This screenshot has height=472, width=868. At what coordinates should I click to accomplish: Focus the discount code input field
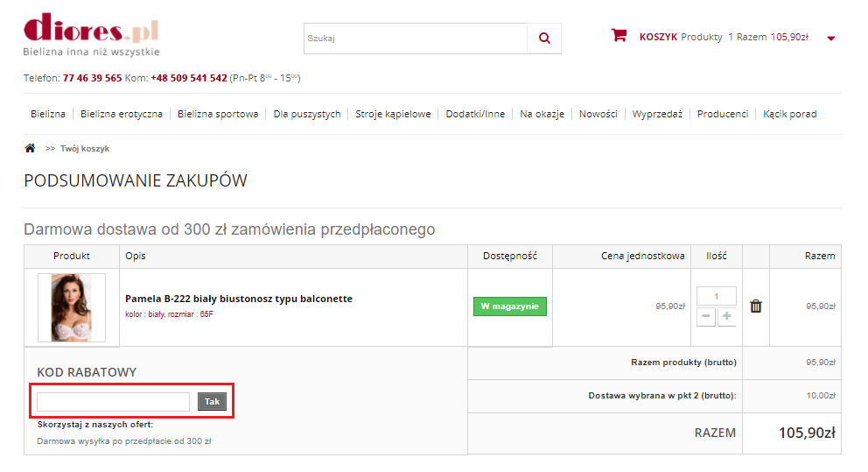(113, 401)
